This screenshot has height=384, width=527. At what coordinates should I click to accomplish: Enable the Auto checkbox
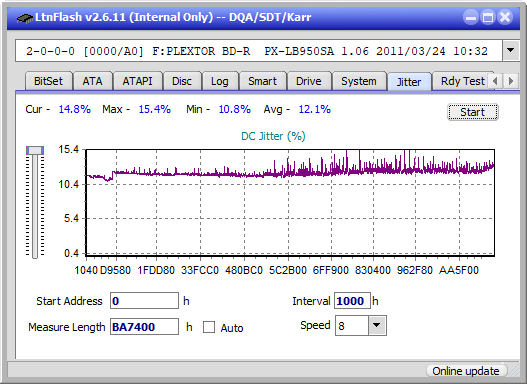pyautogui.click(x=209, y=327)
